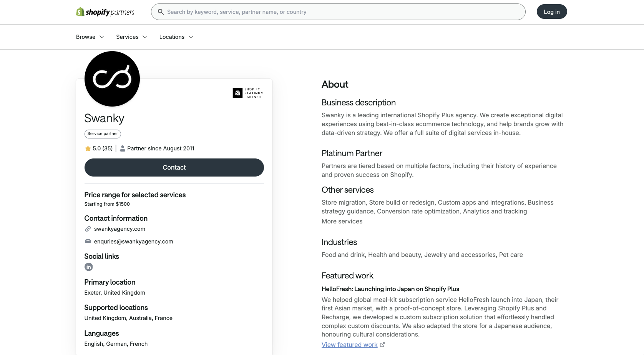This screenshot has width=644, height=355.
Task: Click the enquries@swankyagency.com email link
Action: coord(134,242)
